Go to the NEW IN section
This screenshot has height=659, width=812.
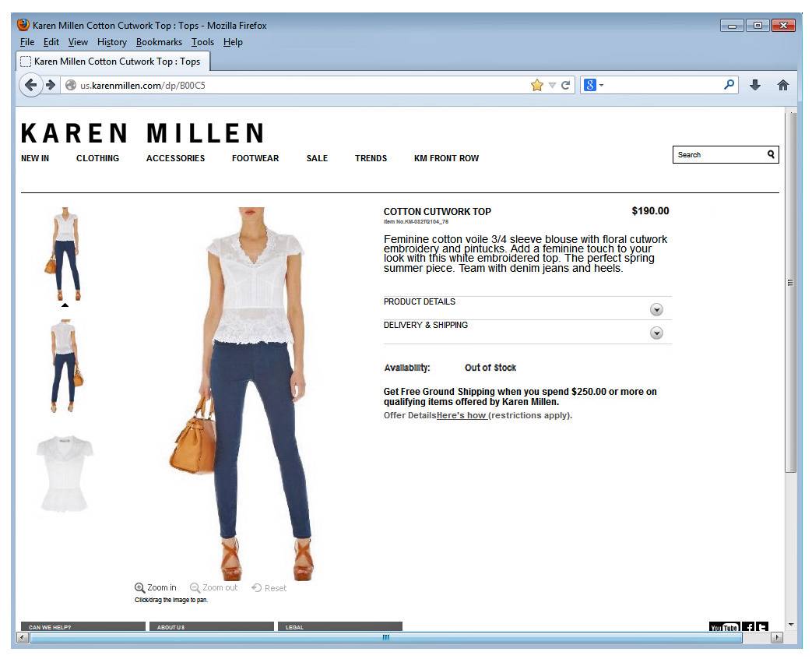(35, 158)
